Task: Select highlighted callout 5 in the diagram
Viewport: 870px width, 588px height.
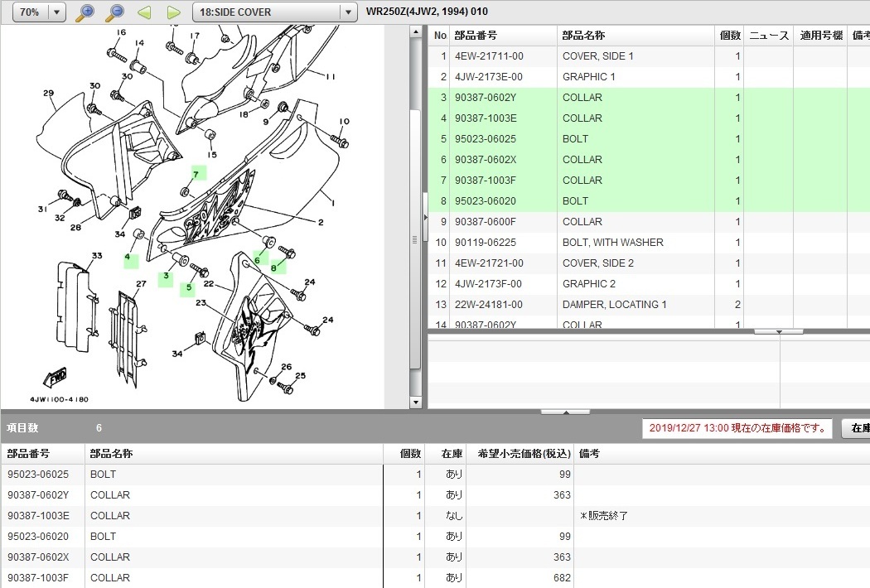Action: [x=188, y=288]
